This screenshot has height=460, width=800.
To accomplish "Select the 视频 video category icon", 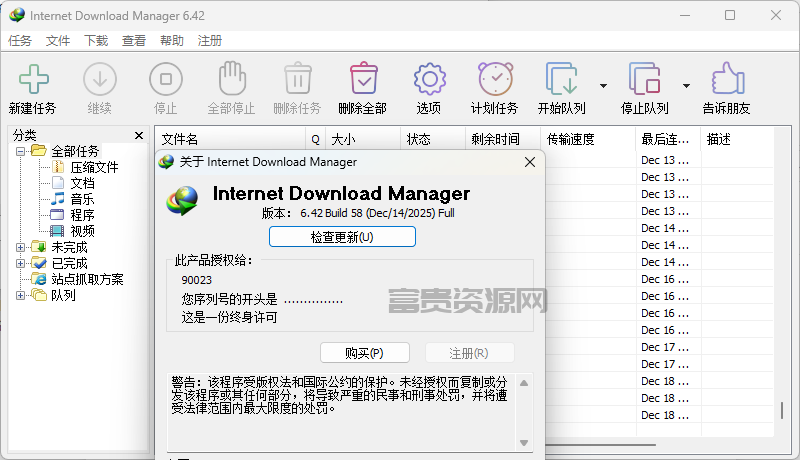I will click(x=57, y=231).
